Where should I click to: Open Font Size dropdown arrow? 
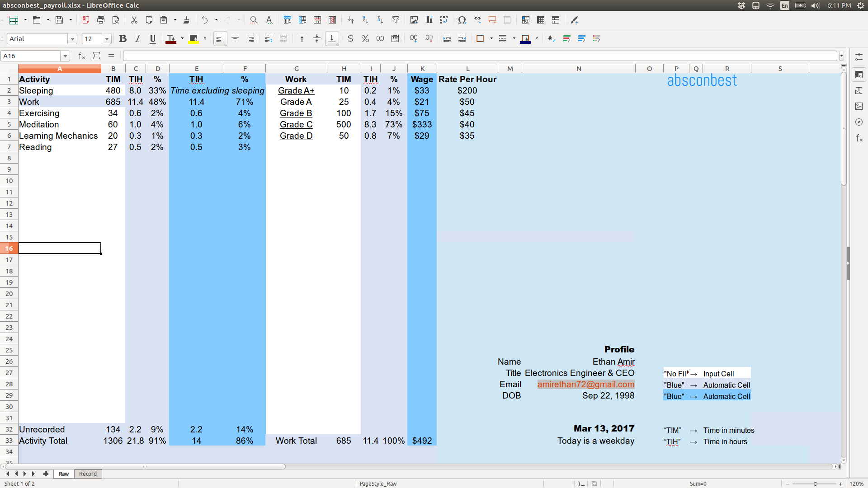tap(107, 39)
